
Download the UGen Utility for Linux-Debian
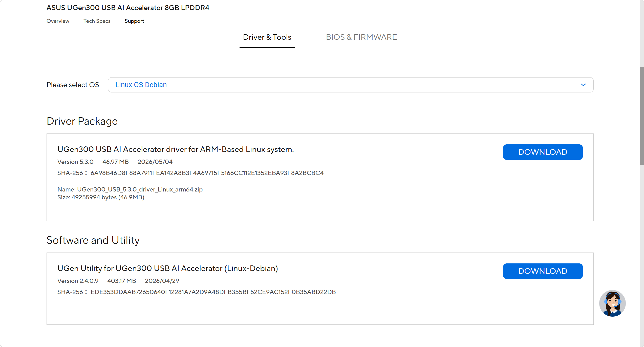coord(543,271)
